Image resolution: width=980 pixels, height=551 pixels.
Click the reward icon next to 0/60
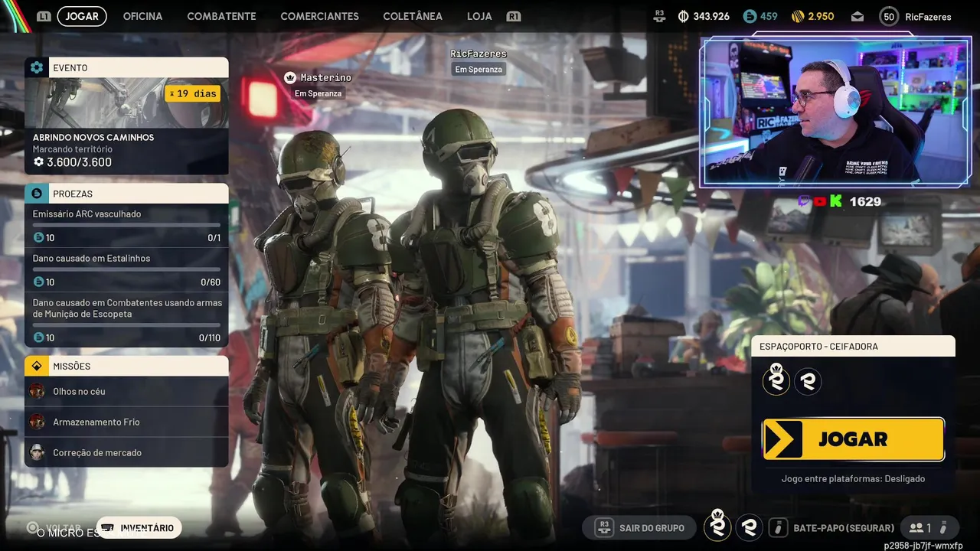pyautogui.click(x=38, y=282)
